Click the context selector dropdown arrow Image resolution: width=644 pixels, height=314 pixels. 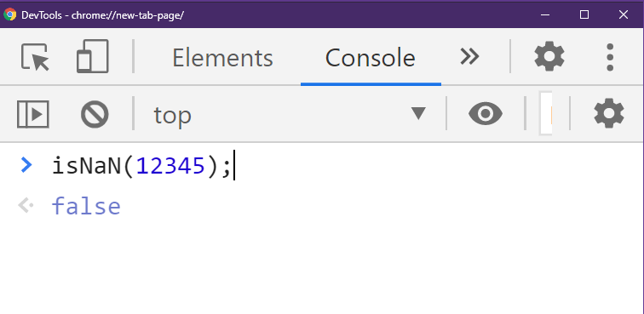click(418, 113)
